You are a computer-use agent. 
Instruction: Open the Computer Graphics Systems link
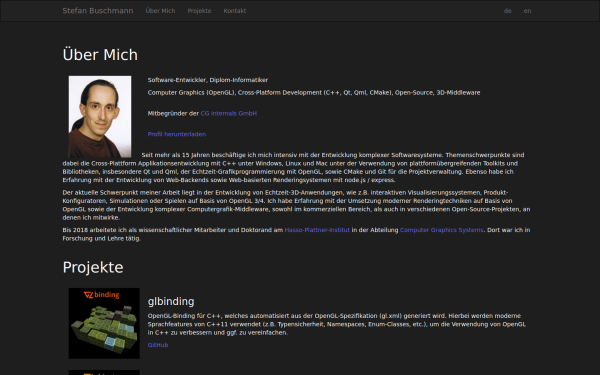[442, 230]
